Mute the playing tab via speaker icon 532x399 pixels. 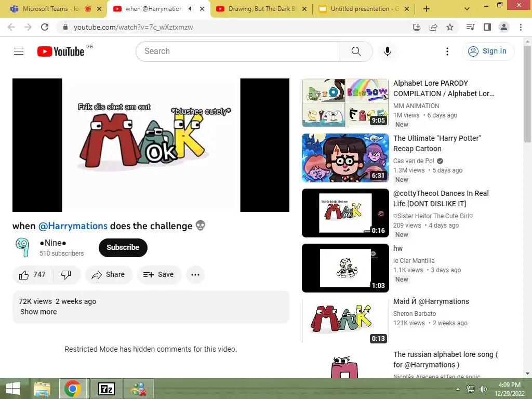[191, 9]
